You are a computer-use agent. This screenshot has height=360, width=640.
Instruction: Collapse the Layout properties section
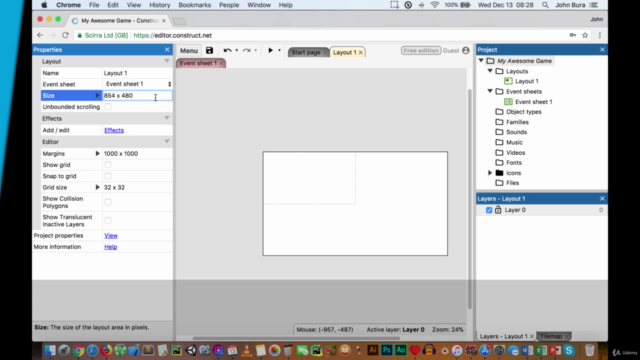click(167, 61)
